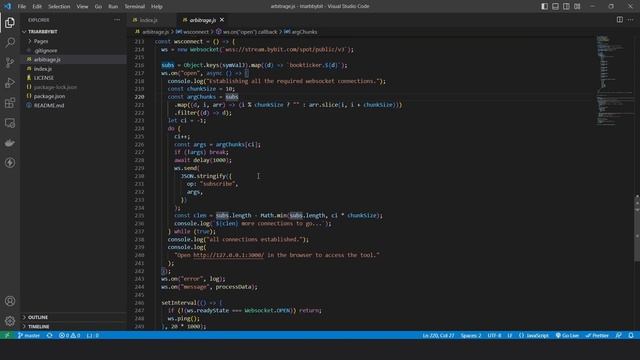This screenshot has height=360, width=640.
Task: Open the Edit menu
Action: coord(37,7)
